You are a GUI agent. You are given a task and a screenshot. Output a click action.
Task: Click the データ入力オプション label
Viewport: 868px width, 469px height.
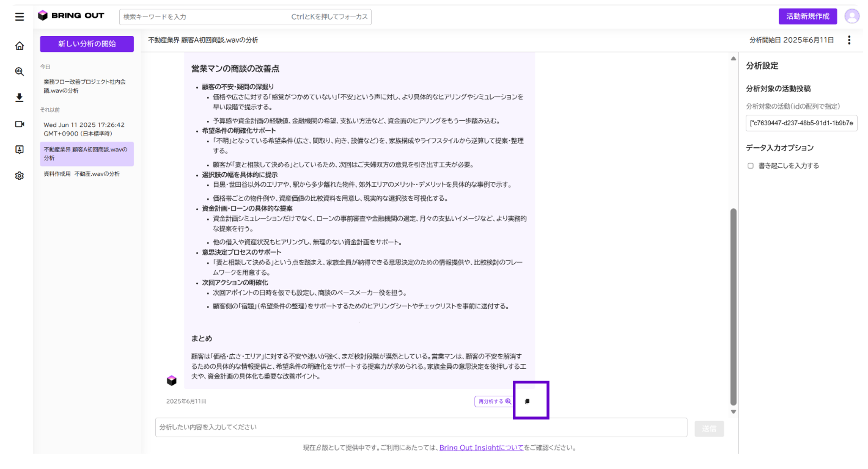pyautogui.click(x=780, y=148)
